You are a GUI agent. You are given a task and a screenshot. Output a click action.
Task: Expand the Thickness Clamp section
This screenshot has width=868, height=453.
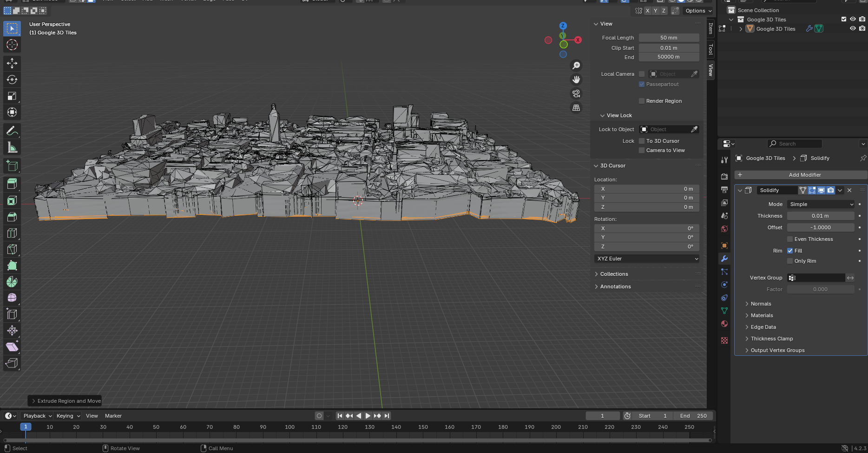pos(771,339)
